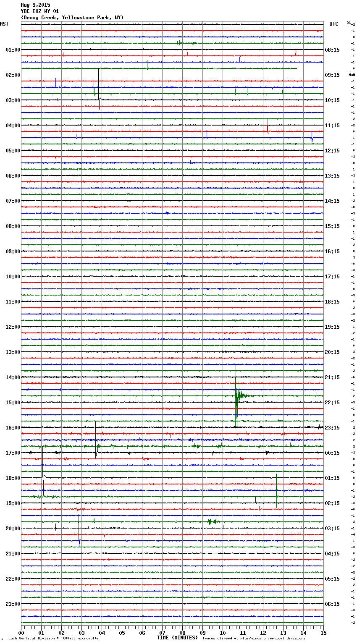This screenshot has width=357, height=644.
Task: Select the 16:00 MST time label
Action: click(13, 428)
